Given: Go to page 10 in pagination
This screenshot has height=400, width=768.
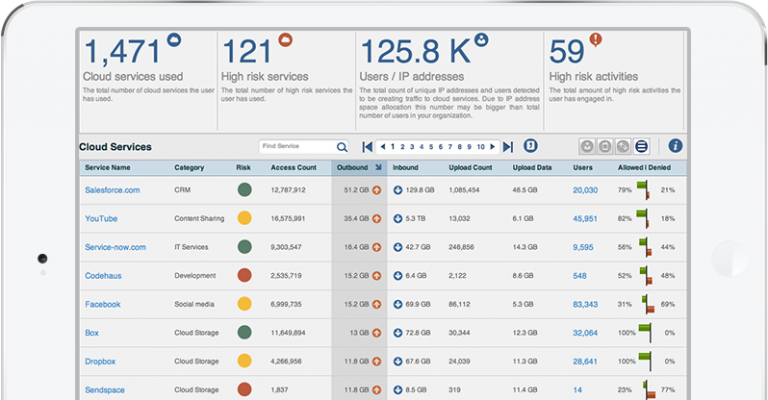Looking at the screenshot, I should point(481,147).
